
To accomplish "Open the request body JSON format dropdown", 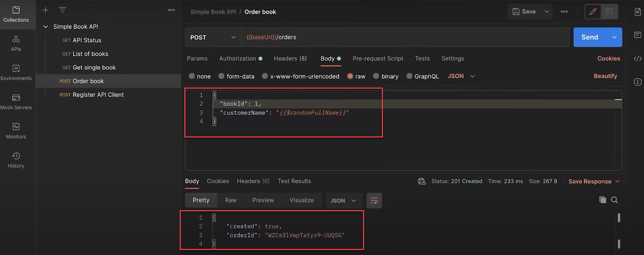I will pyautogui.click(x=461, y=76).
